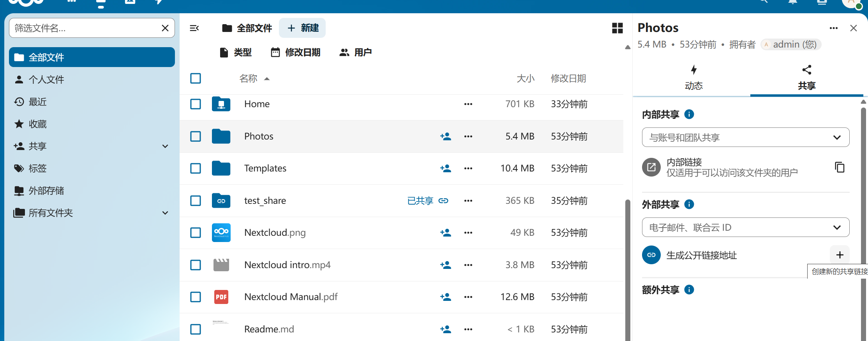Switch to grid view layout
The width and height of the screenshot is (868, 341).
[x=617, y=28]
